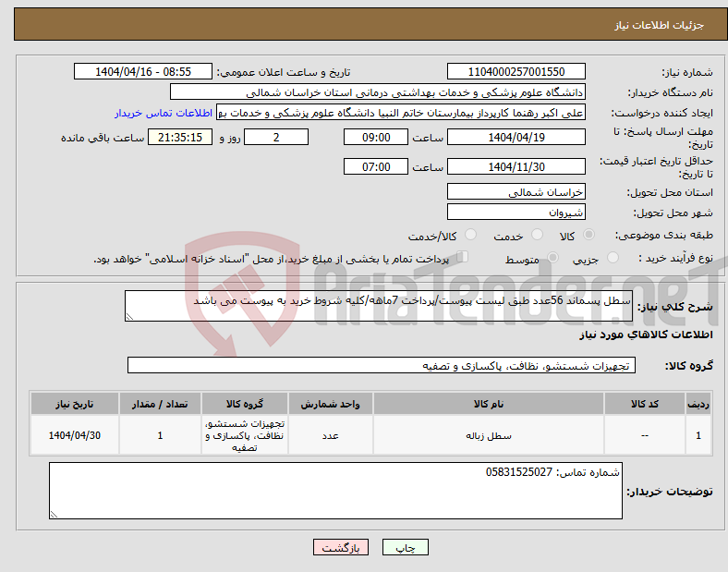Click the شرح کلی نیاز label
Screen dimensions: 728x572
click(x=674, y=307)
